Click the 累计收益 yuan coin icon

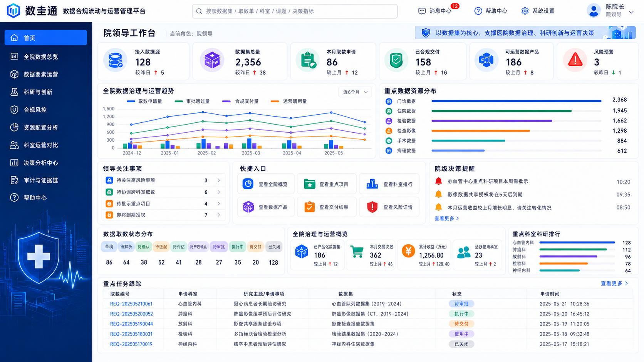(408, 251)
